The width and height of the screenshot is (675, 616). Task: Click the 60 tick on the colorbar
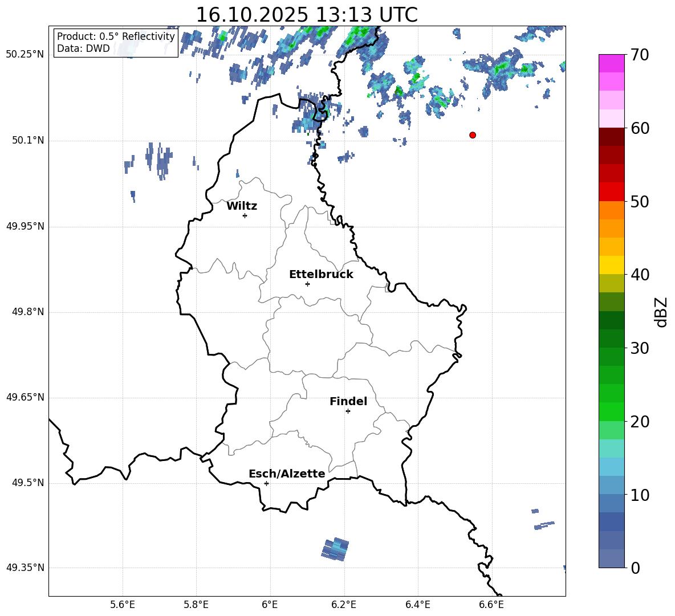(x=640, y=128)
